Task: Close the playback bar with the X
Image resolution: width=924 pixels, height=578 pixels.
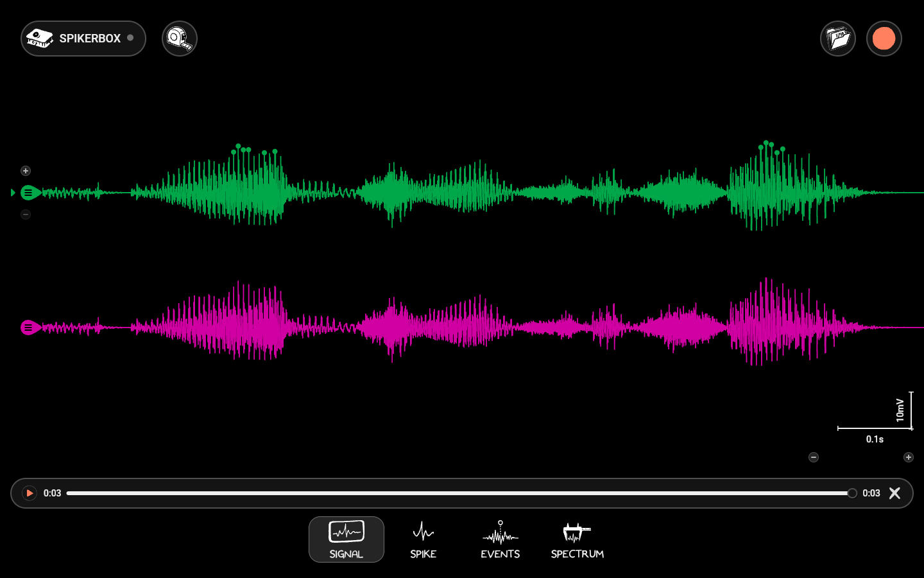Action: (x=894, y=493)
